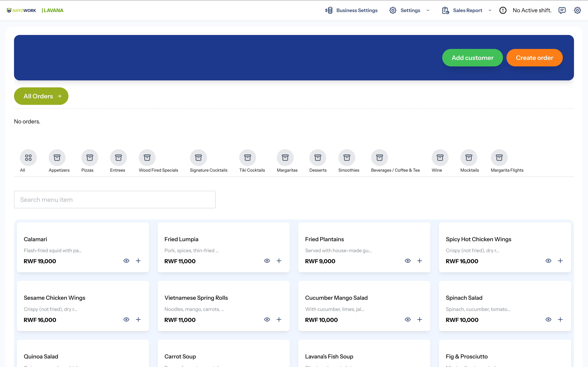Select the Appetizers category icon

coord(57,157)
